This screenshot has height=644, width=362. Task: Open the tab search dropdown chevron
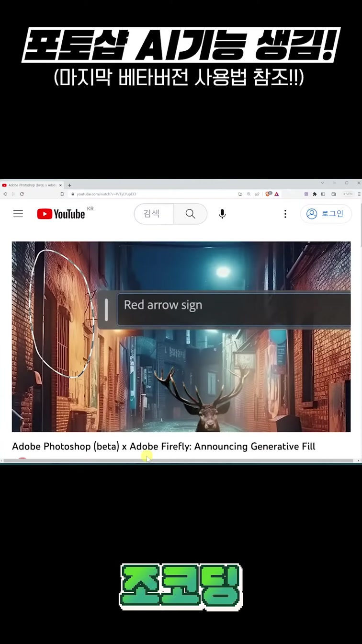(x=322, y=183)
